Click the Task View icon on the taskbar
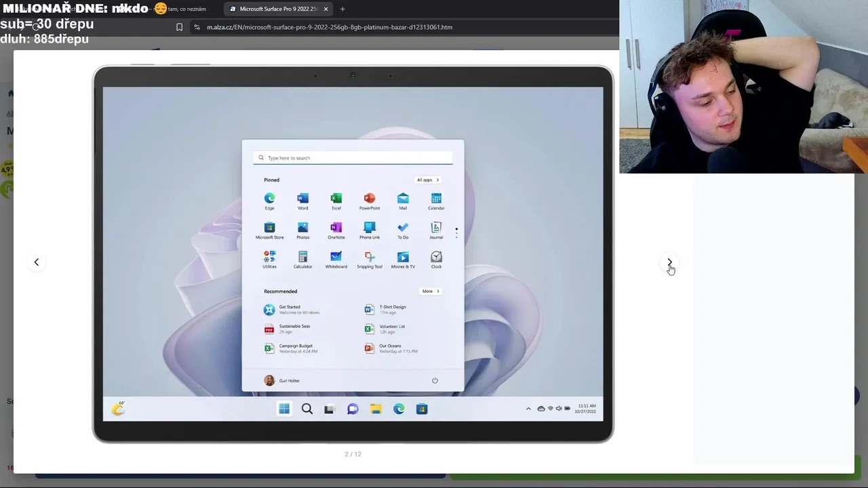The image size is (868, 488). click(330, 409)
